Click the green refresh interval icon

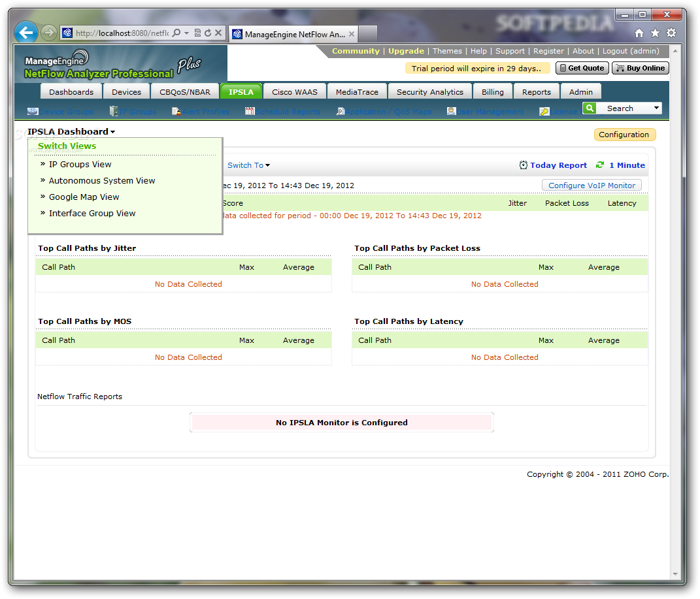[x=600, y=165]
